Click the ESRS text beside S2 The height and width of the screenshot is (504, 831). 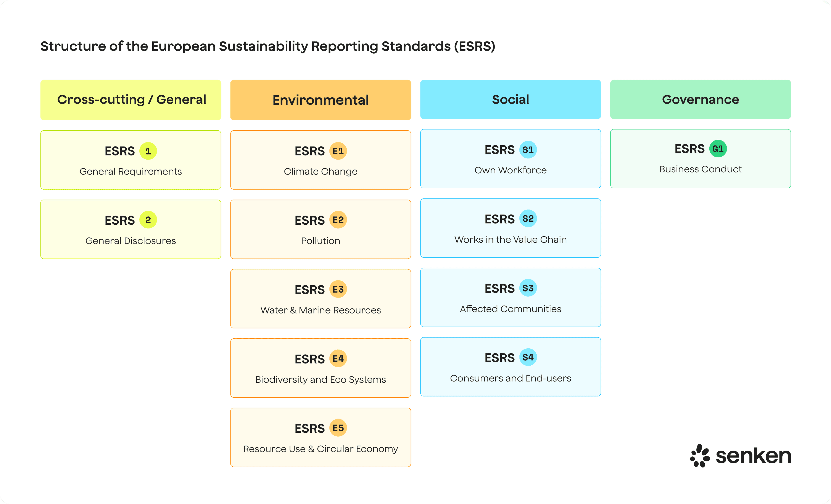499,219
